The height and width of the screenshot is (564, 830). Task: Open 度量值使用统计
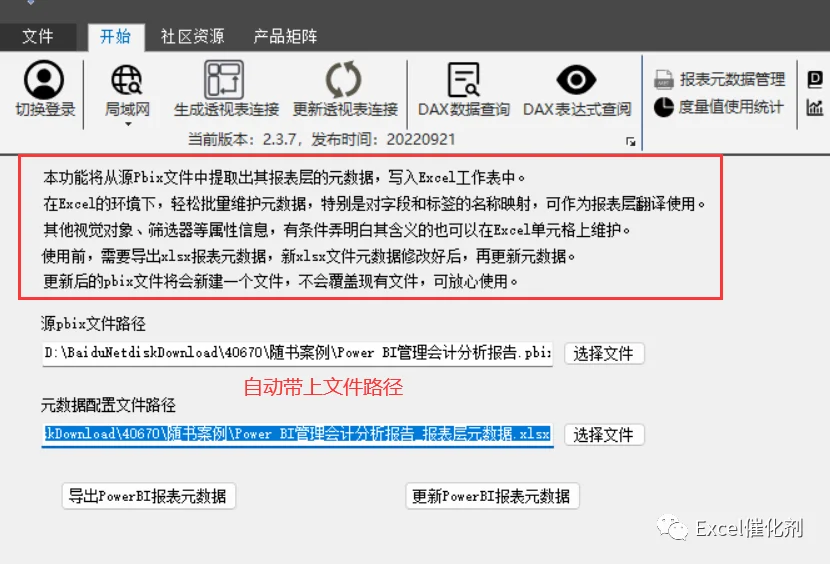718,107
